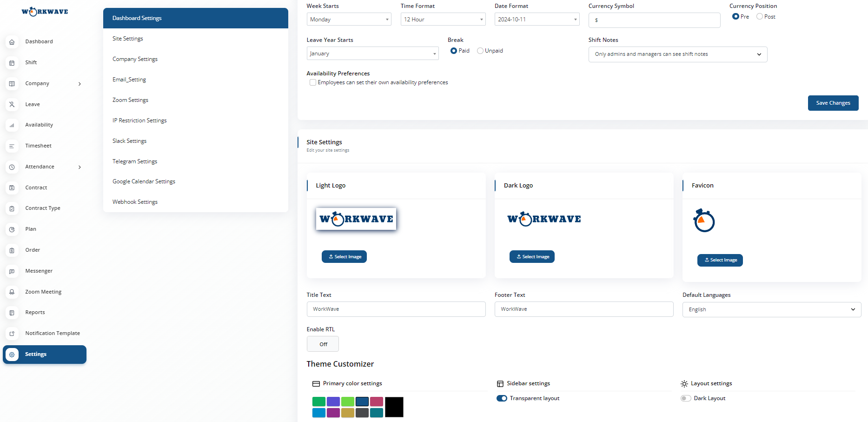Click the Company icon in sidebar
The image size is (868, 422).
coord(12,84)
